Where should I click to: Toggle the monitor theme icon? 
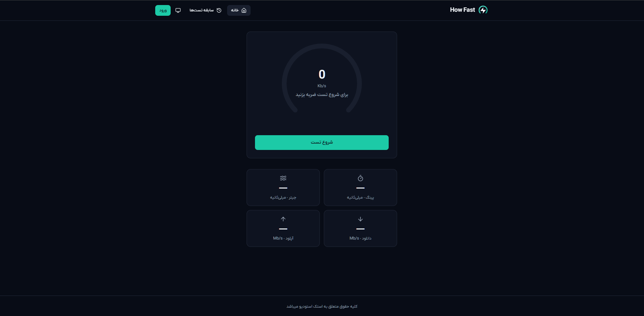(178, 10)
